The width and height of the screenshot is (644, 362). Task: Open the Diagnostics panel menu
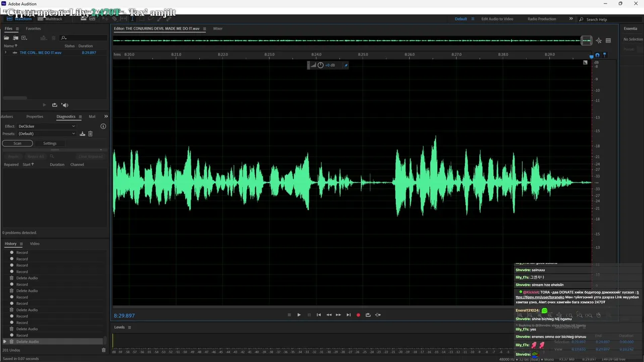point(80,117)
